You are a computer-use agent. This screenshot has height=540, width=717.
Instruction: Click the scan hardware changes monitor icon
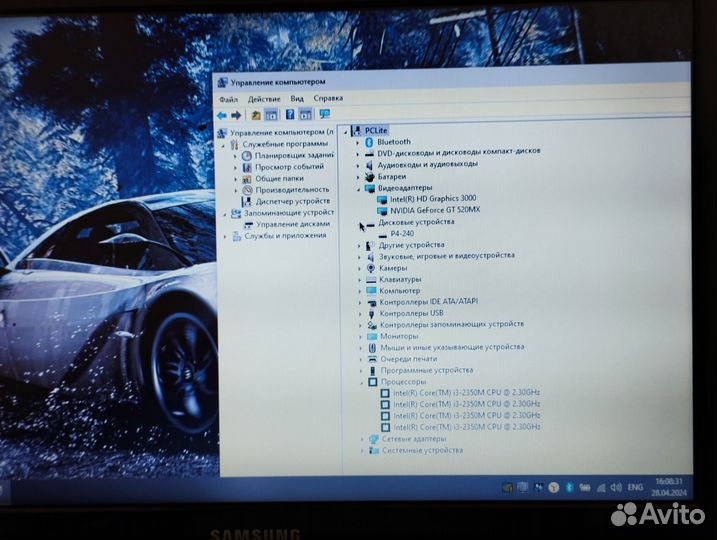(325, 114)
